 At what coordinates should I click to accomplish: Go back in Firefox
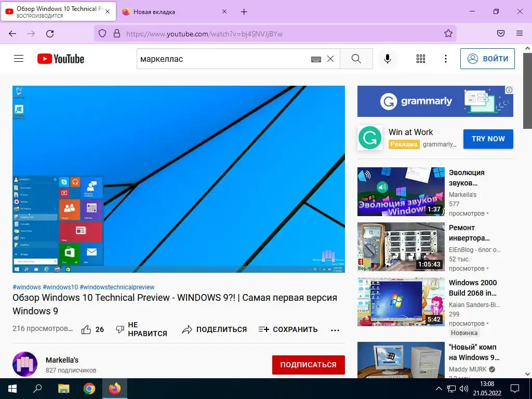pyautogui.click(x=12, y=34)
